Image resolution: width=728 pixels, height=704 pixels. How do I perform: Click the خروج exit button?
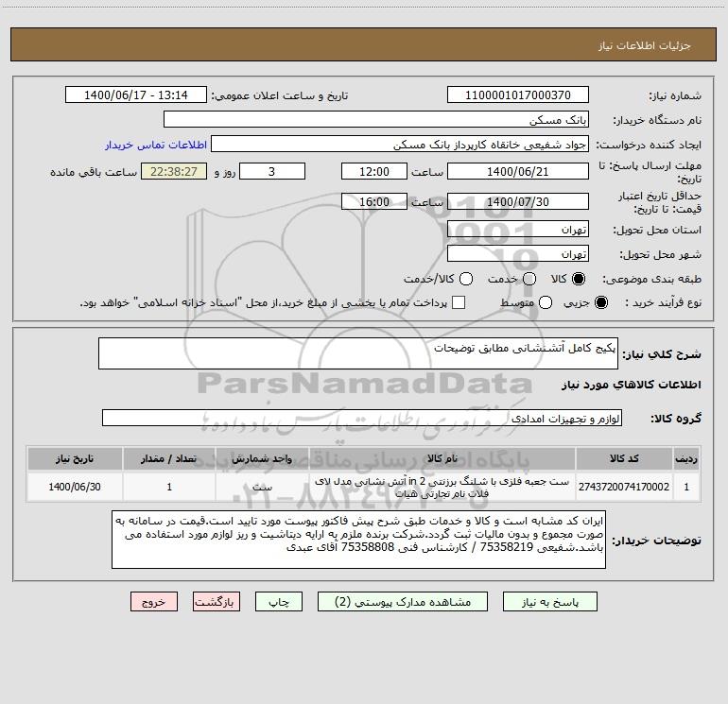pos(154,602)
